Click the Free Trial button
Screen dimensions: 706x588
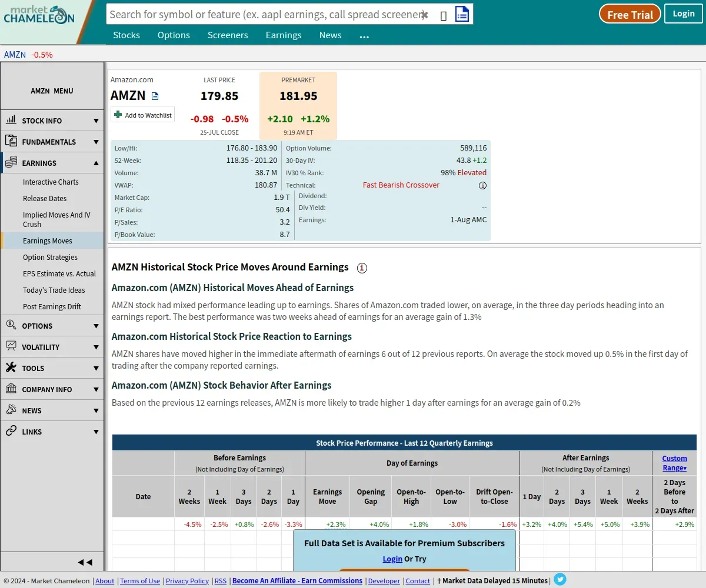tap(630, 14)
